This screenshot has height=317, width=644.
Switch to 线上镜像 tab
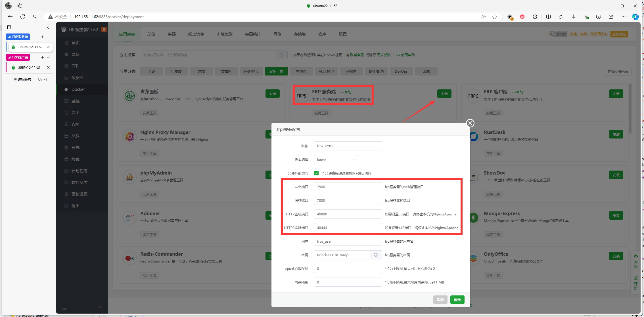196,34
